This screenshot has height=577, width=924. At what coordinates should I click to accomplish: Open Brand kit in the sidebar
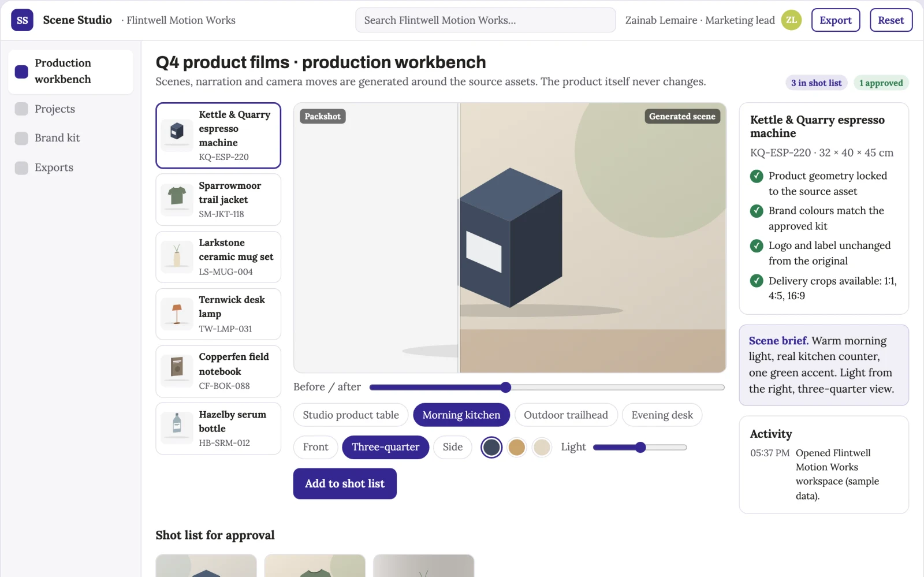point(70,138)
